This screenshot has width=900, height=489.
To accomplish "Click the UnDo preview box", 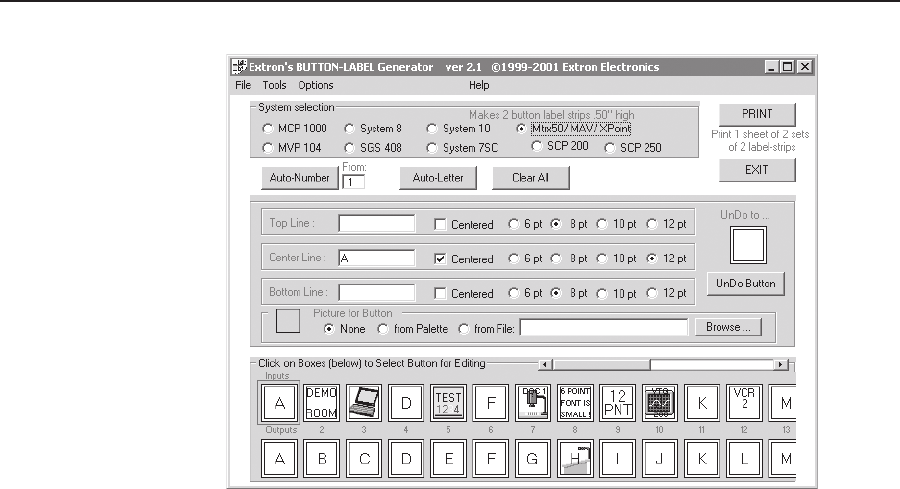I will tap(748, 245).
